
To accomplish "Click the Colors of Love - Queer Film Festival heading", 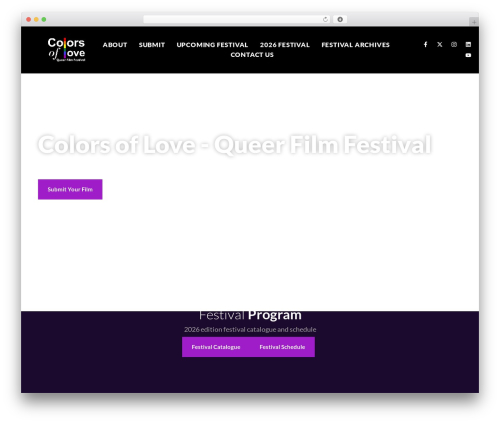I will pos(235,145).
